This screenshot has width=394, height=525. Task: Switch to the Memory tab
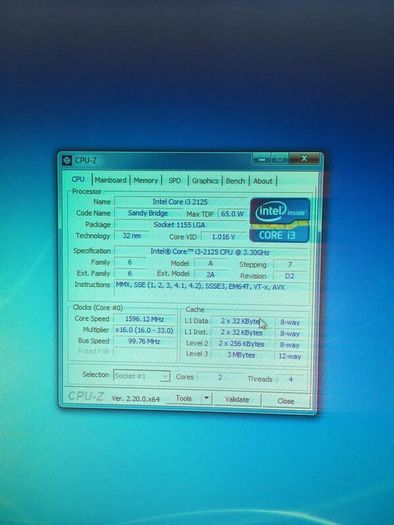146,180
